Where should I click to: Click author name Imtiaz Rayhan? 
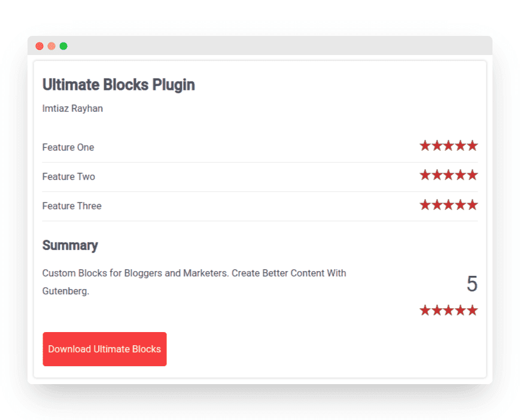click(x=72, y=108)
